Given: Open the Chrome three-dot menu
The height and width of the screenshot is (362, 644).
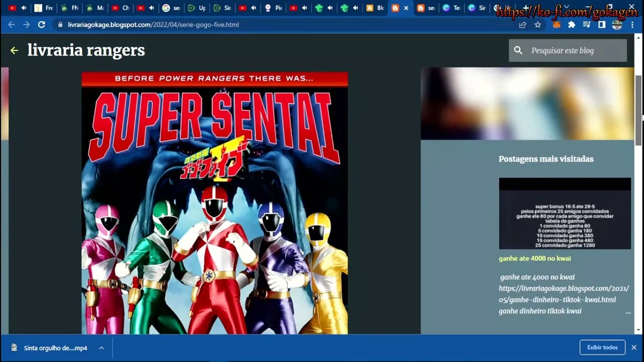Looking at the screenshot, I should pyautogui.click(x=632, y=25).
